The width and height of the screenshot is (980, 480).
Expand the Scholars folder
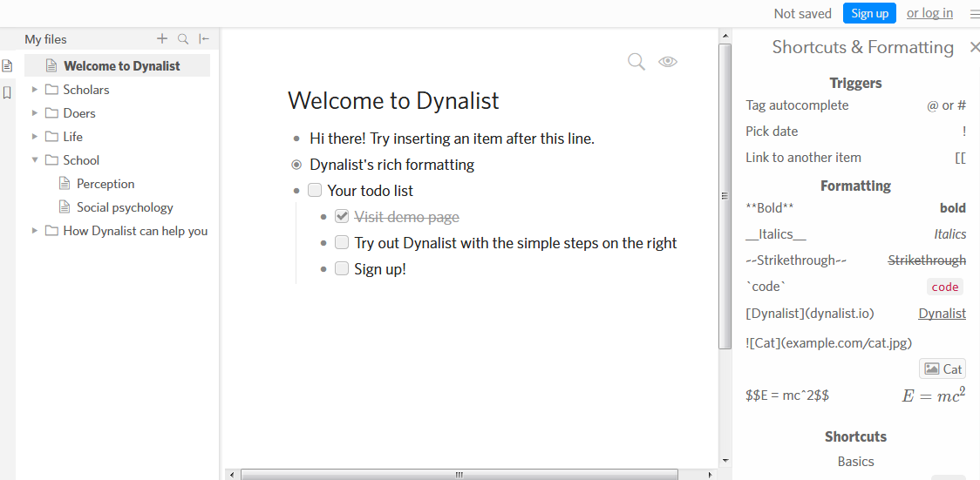point(35,89)
